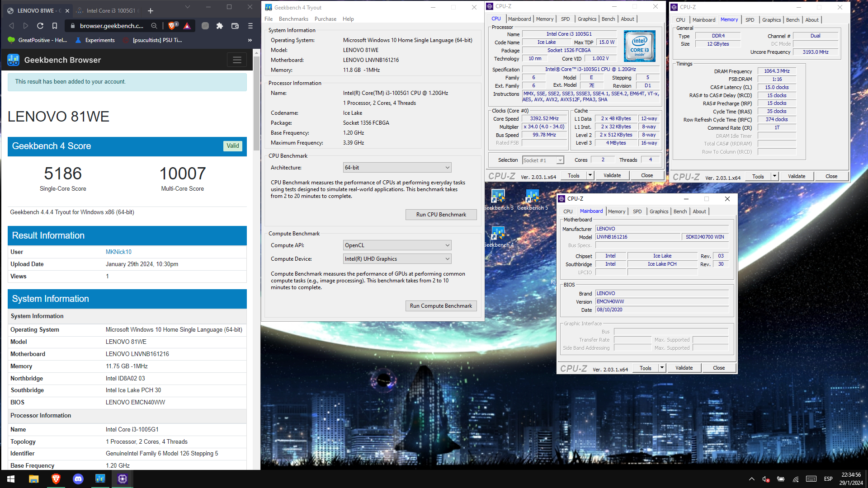Click the CPU-Z taskbar icon

click(122, 479)
